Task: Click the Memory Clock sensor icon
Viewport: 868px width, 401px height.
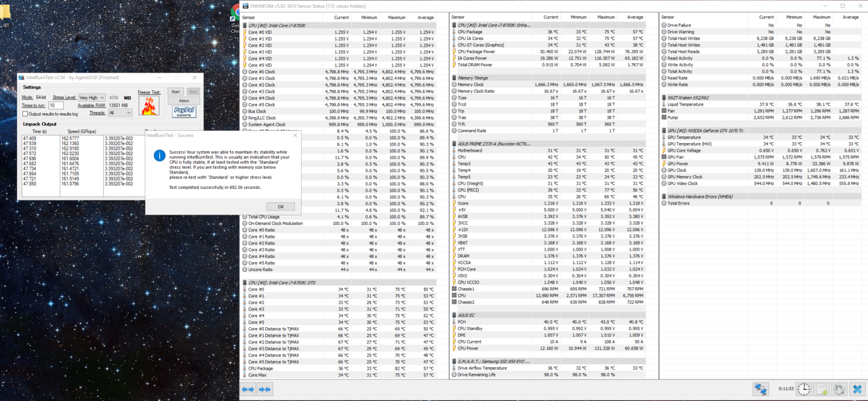Action: pyautogui.click(x=454, y=85)
